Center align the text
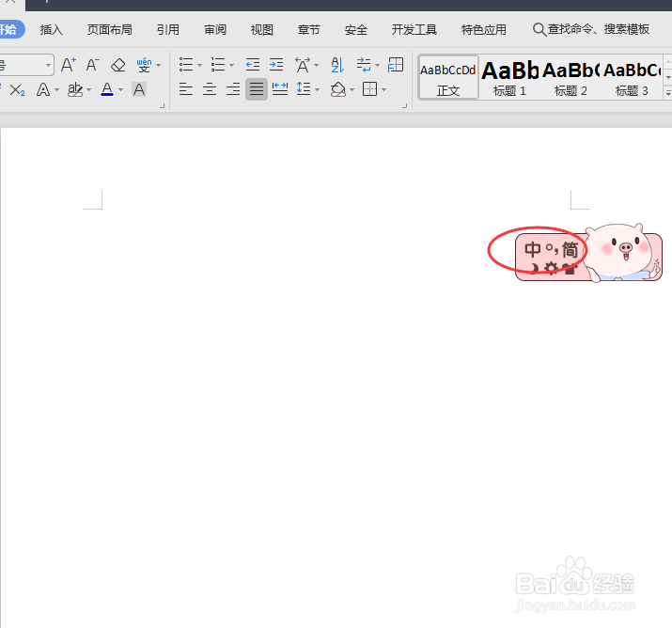The width and height of the screenshot is (672, 628). coord(210,89)
